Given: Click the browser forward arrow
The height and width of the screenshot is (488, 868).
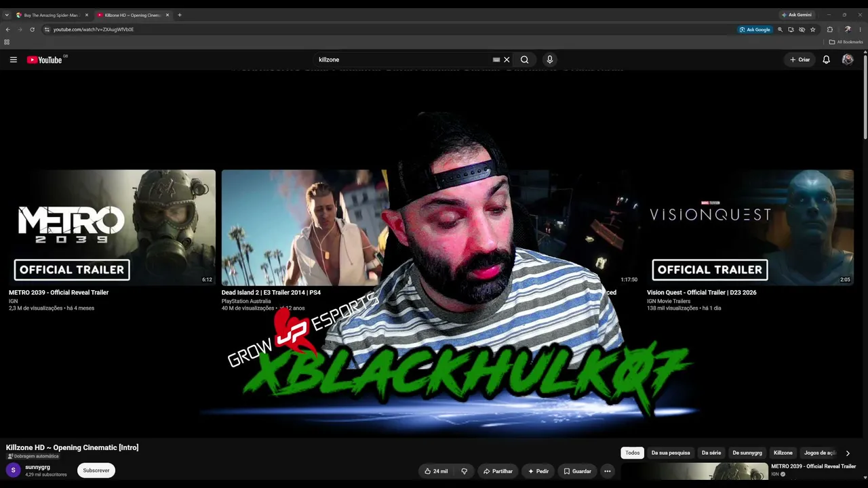Looking at the screenshot, I should [x=20, y=30].
